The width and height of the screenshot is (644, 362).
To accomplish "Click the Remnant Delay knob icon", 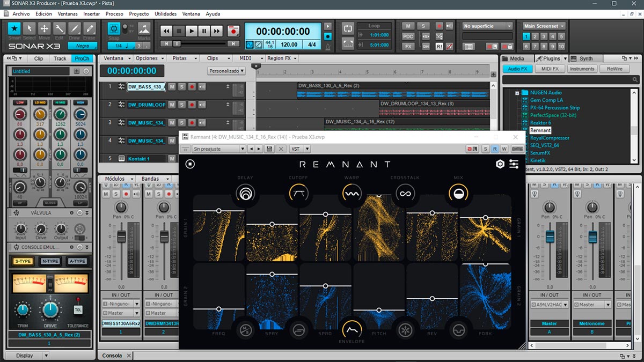I will 245,194.
